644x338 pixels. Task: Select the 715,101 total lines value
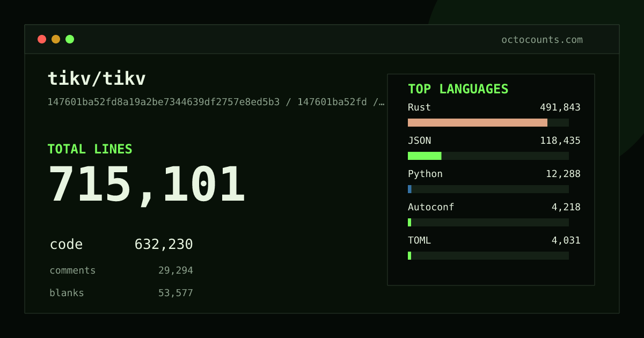click(x=147, y=185)
